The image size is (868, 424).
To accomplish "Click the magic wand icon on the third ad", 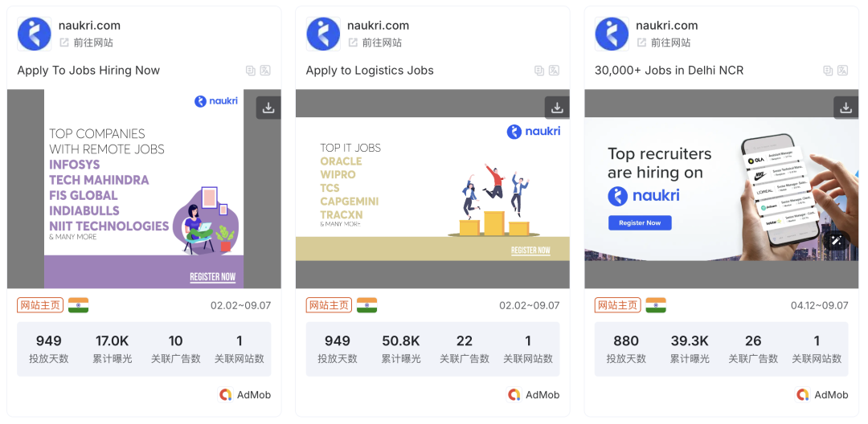I will tap(836, 240).
